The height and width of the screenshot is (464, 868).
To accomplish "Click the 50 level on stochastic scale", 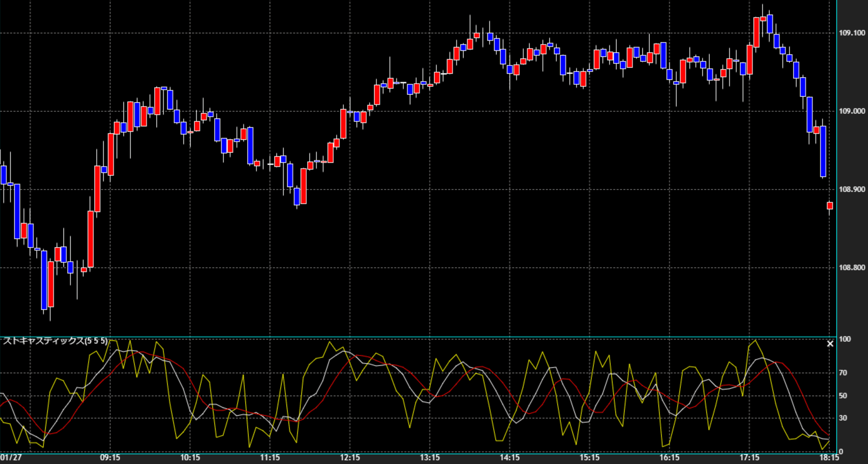I will tap(843, 396).
